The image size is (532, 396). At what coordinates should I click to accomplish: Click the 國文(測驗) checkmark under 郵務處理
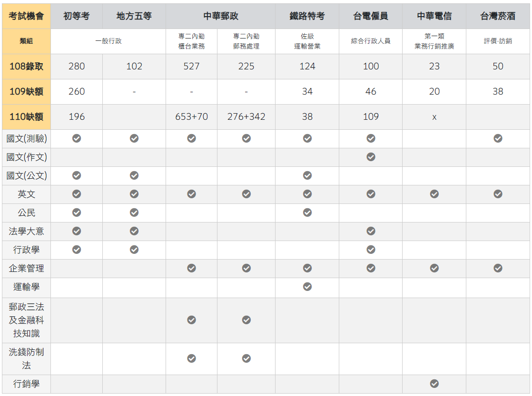coord(246,138)
